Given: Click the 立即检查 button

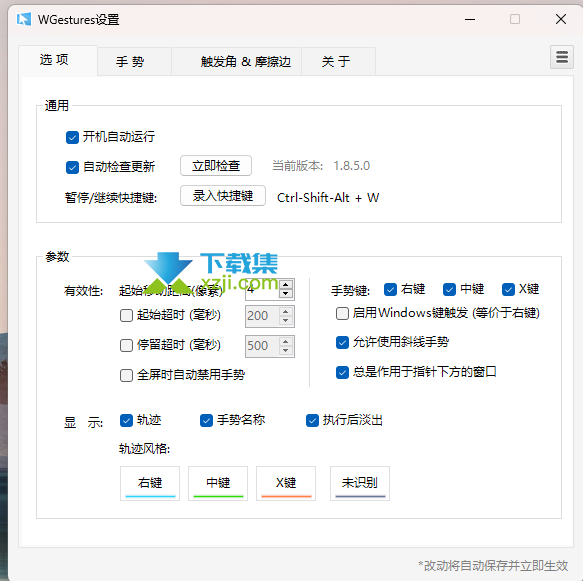Looking at the screenshot, I should 216,165.
